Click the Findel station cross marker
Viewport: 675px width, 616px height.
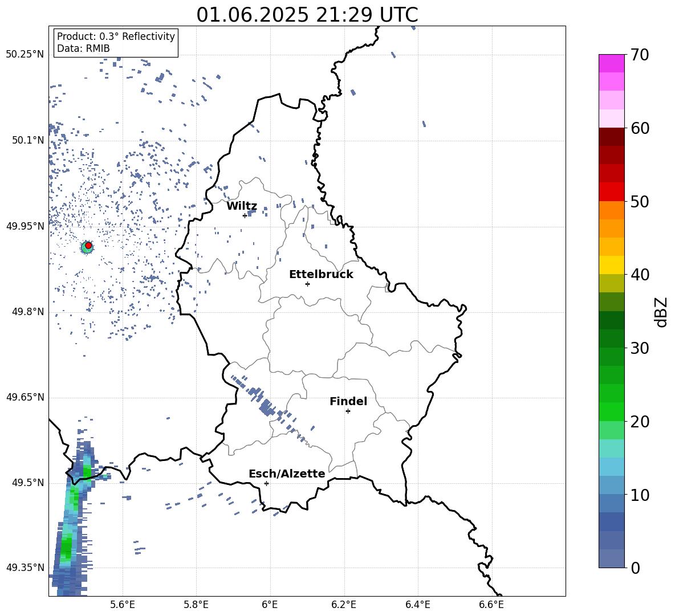[348, 411]
